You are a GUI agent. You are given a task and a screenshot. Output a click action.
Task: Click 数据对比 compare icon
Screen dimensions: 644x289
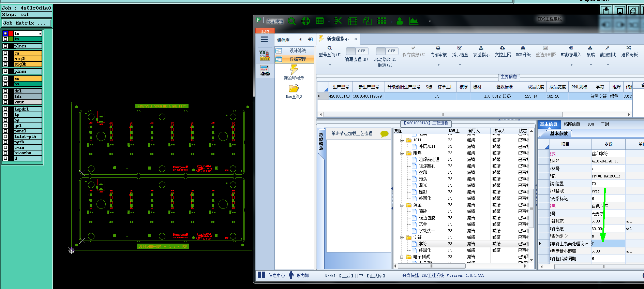click(608, 48)
